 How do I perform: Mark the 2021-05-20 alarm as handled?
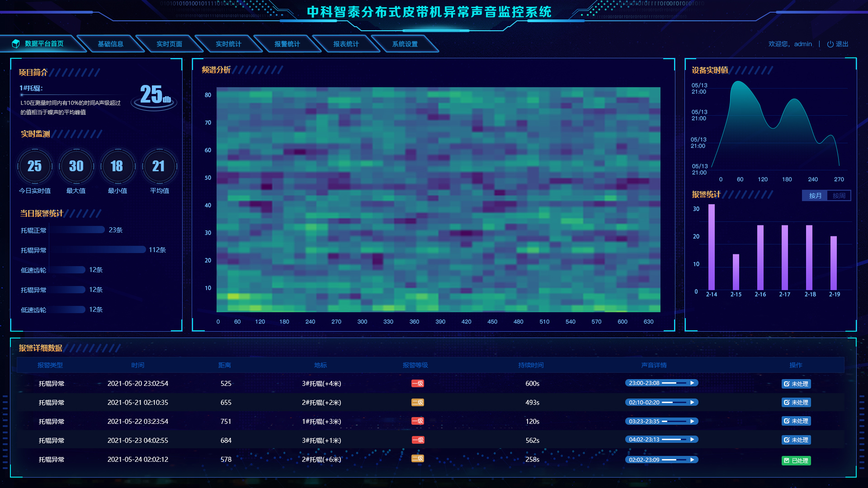click(x=796, y=384)
